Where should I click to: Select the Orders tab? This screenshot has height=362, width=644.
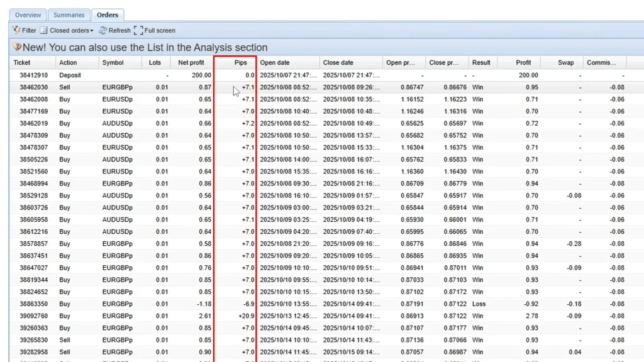[x=108, y=14]
